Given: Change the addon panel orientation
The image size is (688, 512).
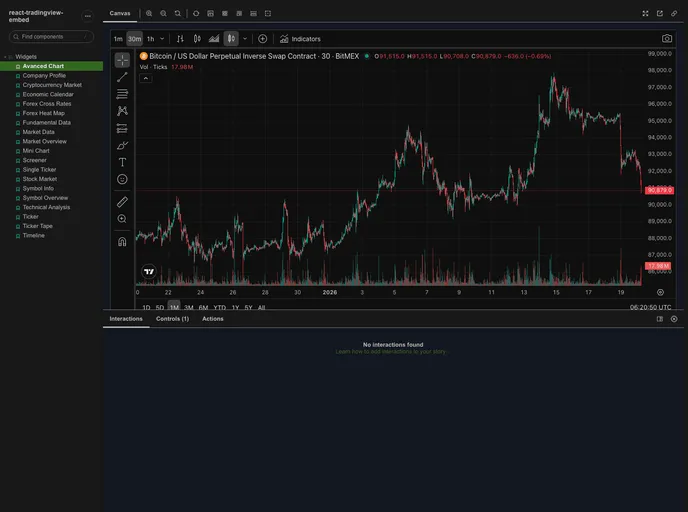Looking at the screenshot, I should click(659, 319).
